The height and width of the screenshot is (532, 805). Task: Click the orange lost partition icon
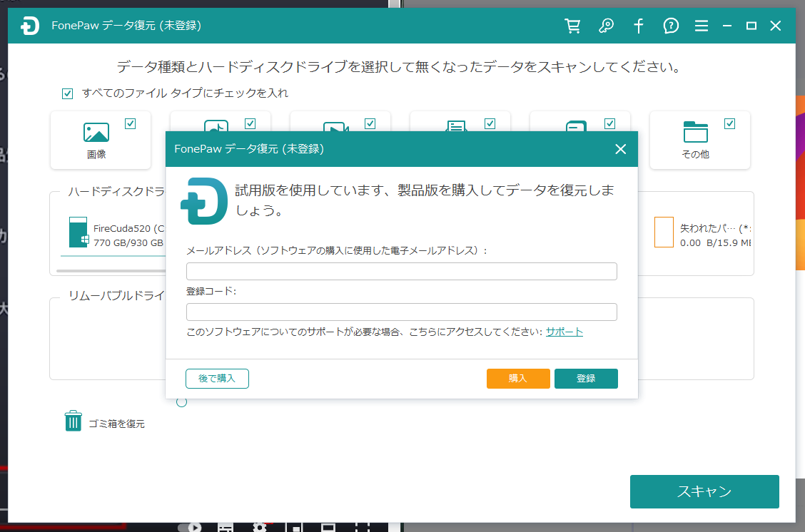pos(664,232)
